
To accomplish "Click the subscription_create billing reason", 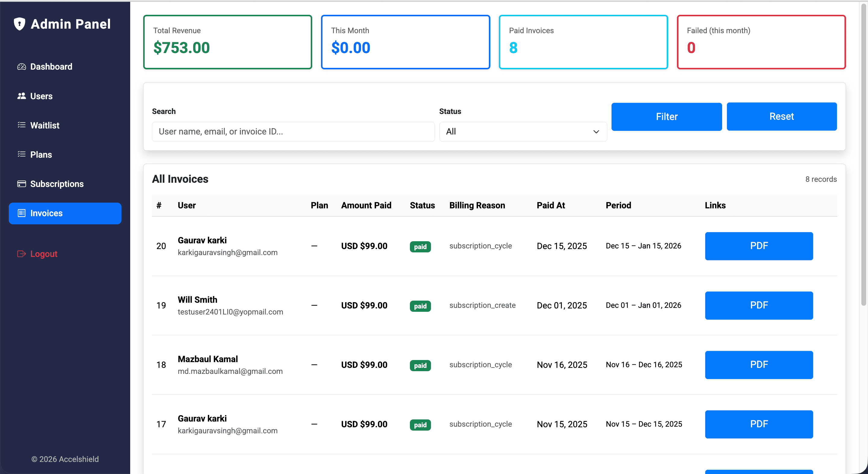I will pyautogui.click(x=483, y=305).
